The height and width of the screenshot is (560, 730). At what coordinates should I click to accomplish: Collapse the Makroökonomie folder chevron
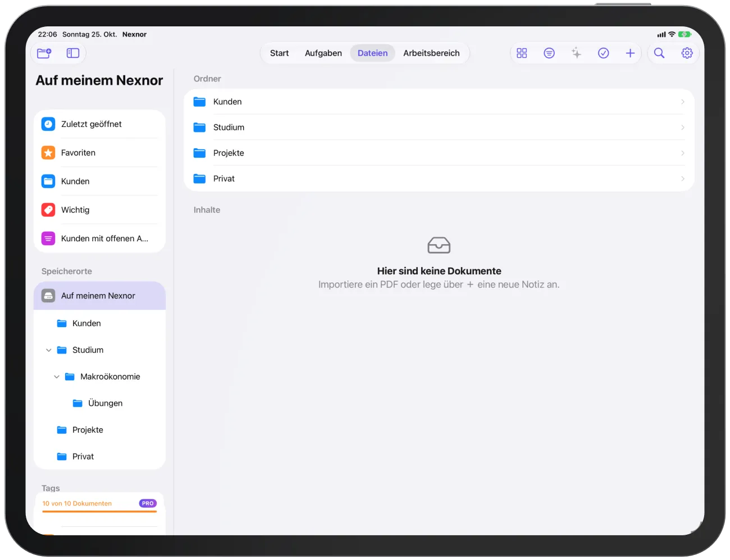tap(57, 377)
